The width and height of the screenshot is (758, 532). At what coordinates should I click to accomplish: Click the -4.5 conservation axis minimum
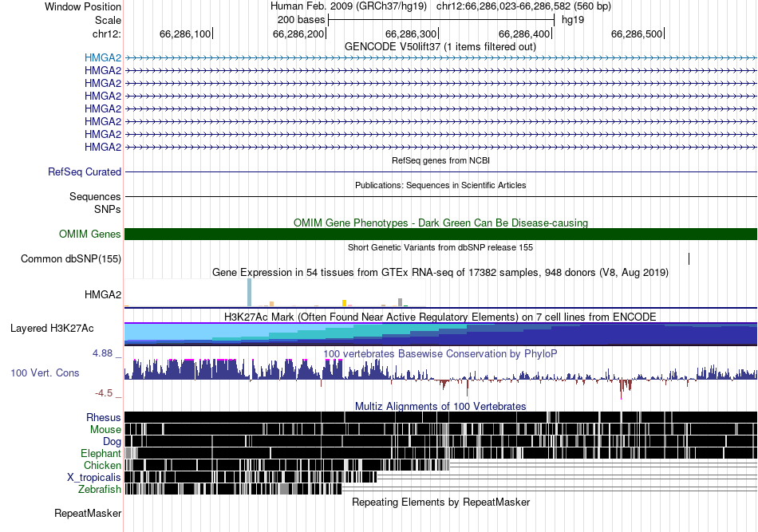(x=104, y=393)
